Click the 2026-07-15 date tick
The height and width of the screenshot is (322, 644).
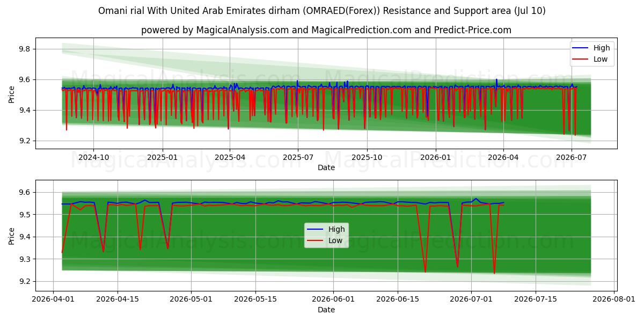click(536, 299)
